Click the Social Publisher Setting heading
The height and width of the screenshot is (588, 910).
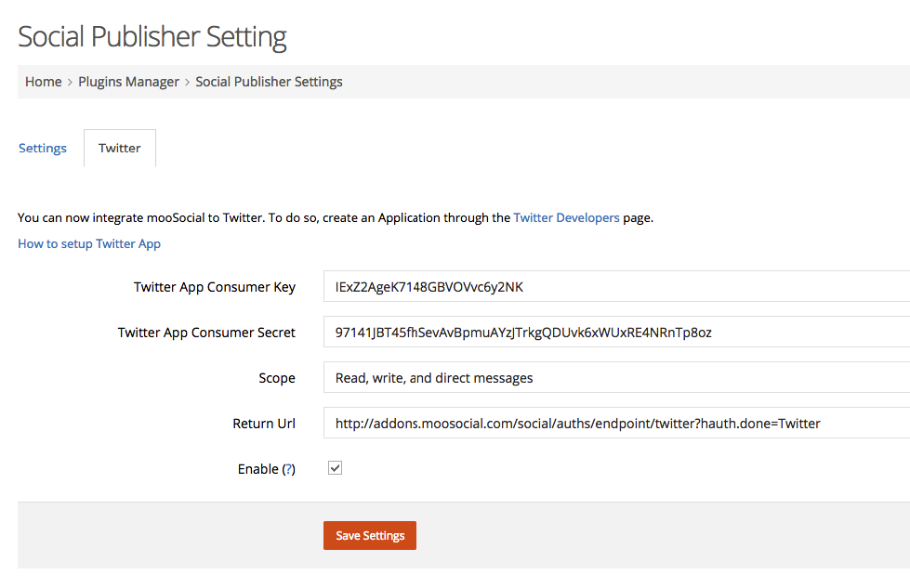(x=152, y=36)
